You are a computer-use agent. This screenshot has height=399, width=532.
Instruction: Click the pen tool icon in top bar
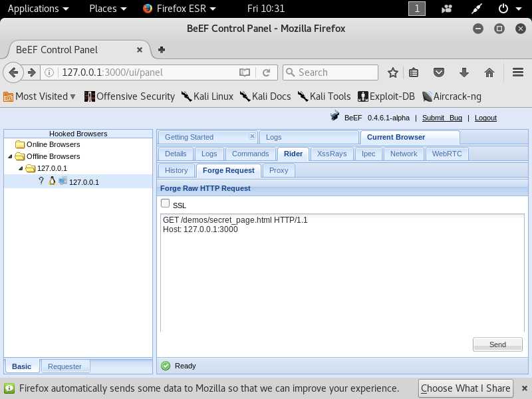(x=477, y=9)
